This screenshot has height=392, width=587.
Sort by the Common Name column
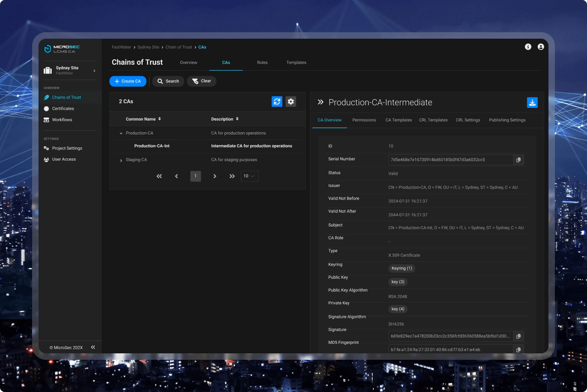[143, 119]
